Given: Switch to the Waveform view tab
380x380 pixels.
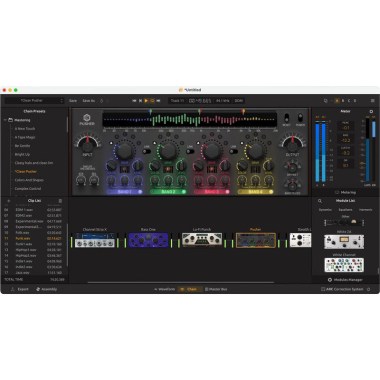Looking at the screenshot, I should [x=165, y=289].
